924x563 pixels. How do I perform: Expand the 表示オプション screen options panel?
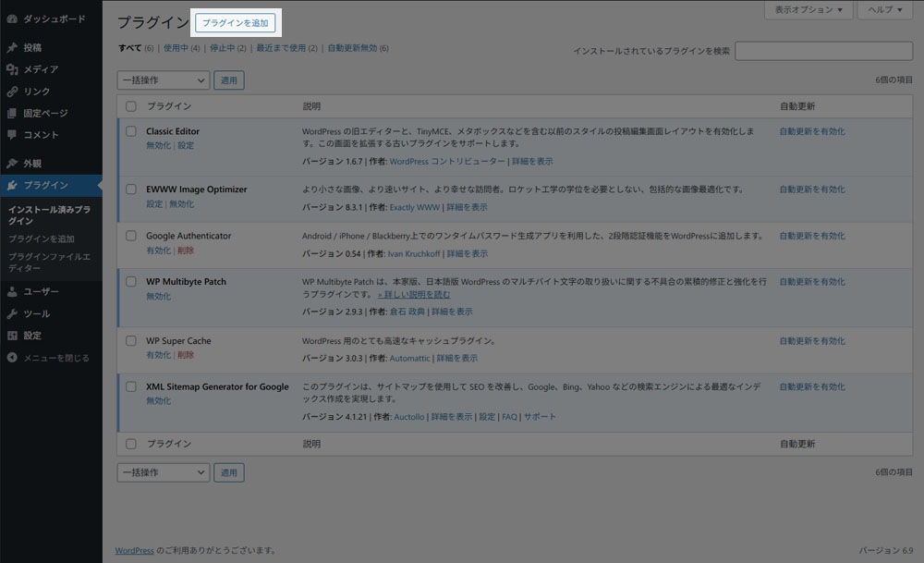point(808,10)
